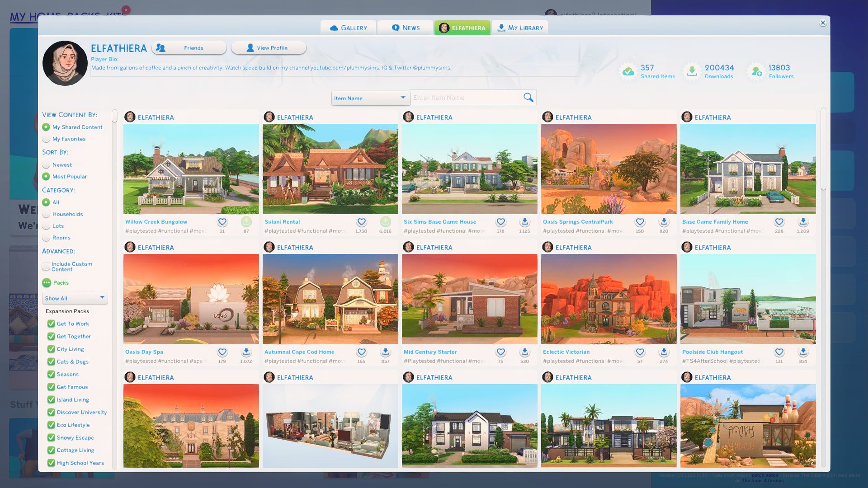Uncheck the Get To Work pack
The width and height of the screenshot is (868, 488).
pos(51,324)
